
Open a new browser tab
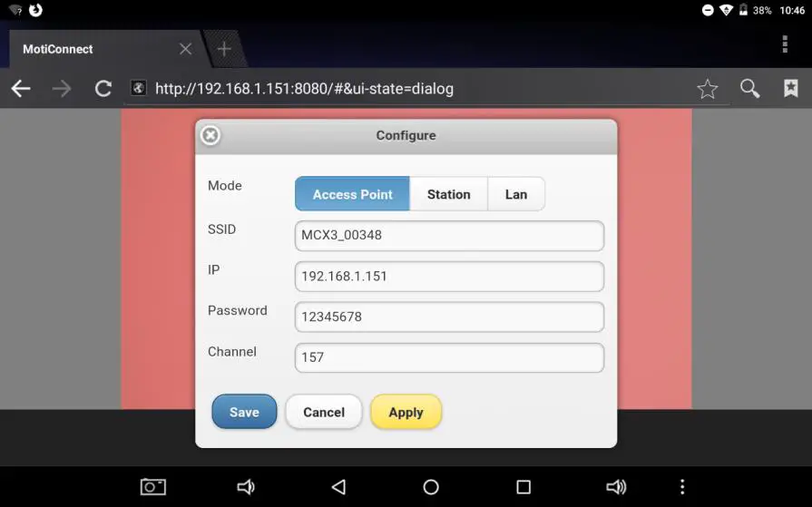point(224,49)
